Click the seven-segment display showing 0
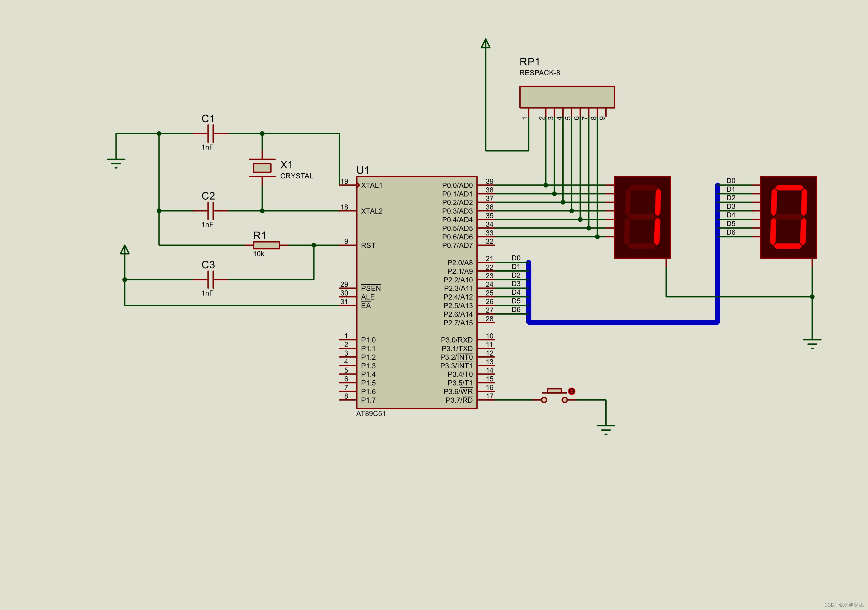This screenshot has width=868, height=610. [x=788, y=217]
